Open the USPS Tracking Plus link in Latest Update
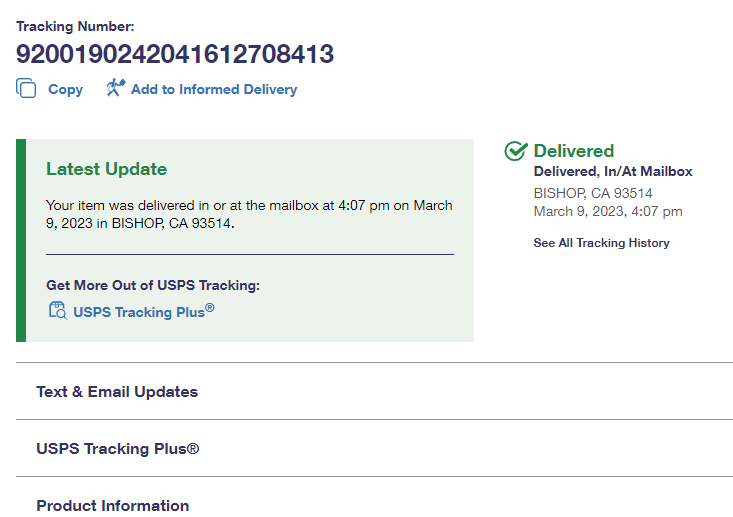Viewport: 733px width, 517px height. pyautogui.click(x=143, y=312)
